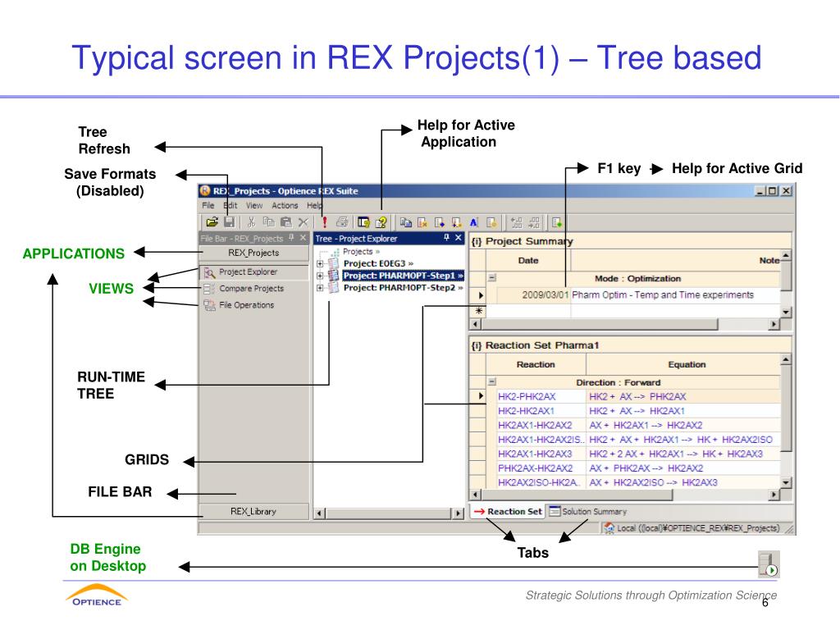This screenshot has width=840, height=630.
Task: Click the Cut scissors toolbar icon
Action: click(x=251, y=221)
